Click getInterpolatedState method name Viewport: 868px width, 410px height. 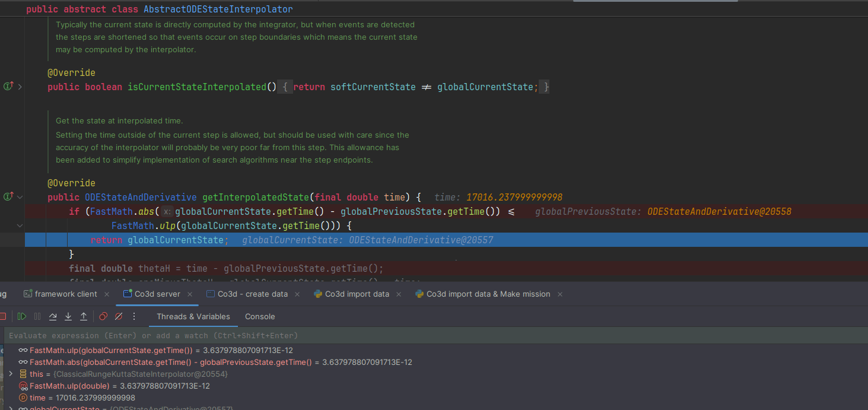(x=256, y=197)
